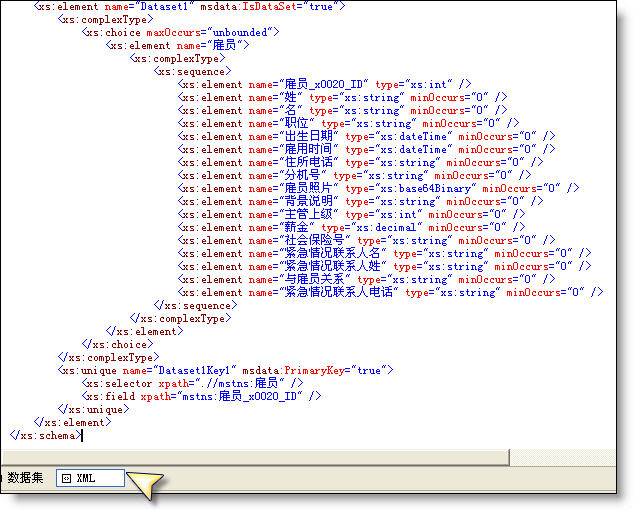Click the 紧急情况联系人电话 element line
633x510 pixels.
(391, 292)
